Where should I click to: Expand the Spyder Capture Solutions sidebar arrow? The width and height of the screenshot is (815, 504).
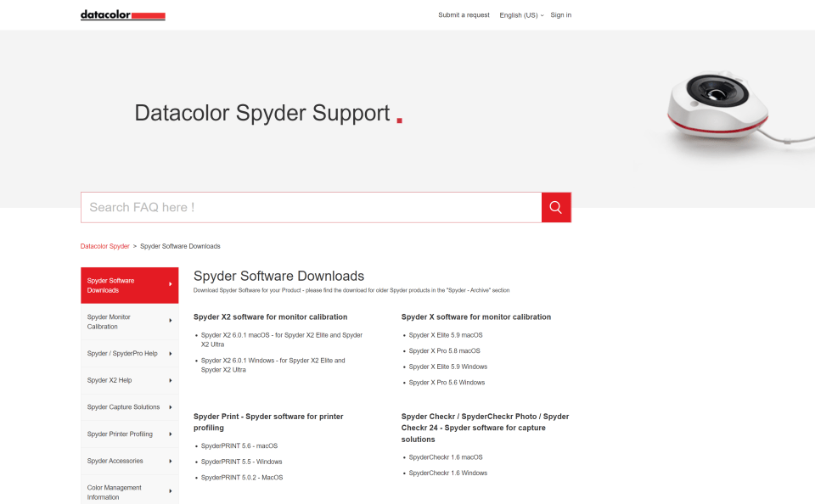[x=171, y=407]
